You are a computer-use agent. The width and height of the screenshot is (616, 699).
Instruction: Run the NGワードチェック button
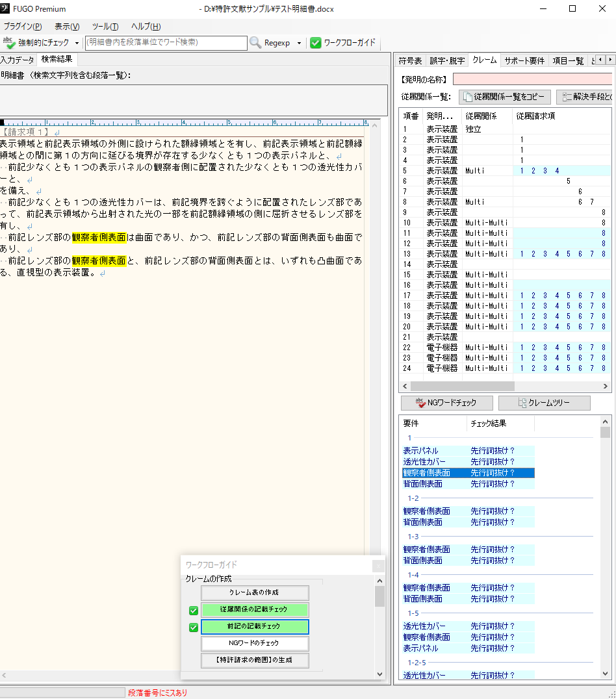(x=447, y=403)
